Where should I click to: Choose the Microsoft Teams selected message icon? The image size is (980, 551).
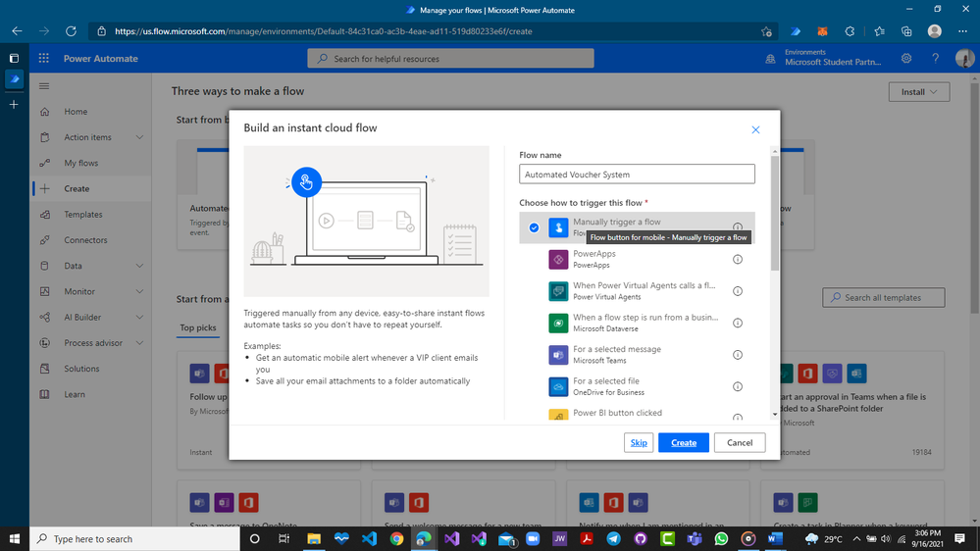click(x=558, y=355)
